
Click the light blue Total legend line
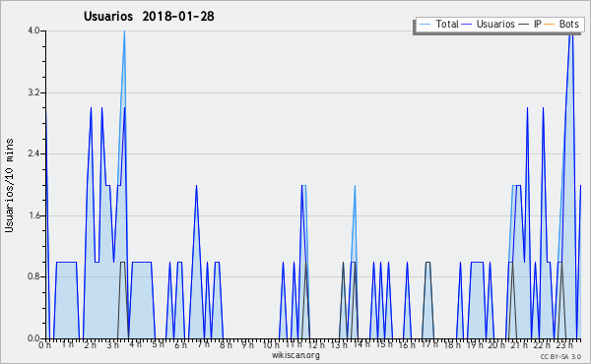click(x=425, y=25)
